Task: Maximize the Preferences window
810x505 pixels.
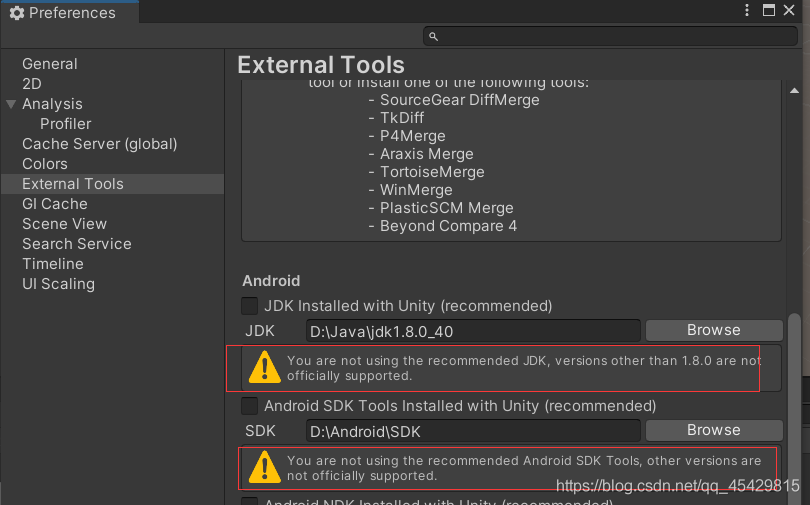Action: click(x=769, y=10)
